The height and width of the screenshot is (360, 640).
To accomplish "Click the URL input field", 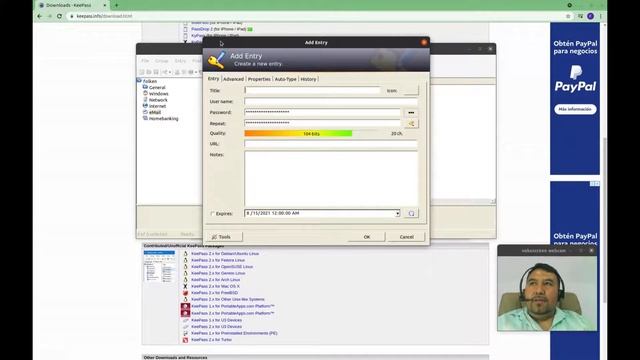I will (331, 144).
